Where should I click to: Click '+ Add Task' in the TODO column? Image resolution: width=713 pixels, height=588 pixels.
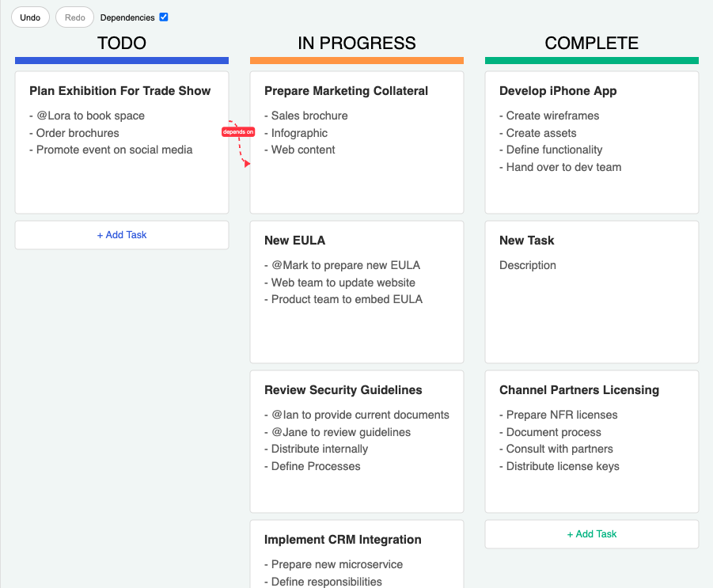click(121, 234)
